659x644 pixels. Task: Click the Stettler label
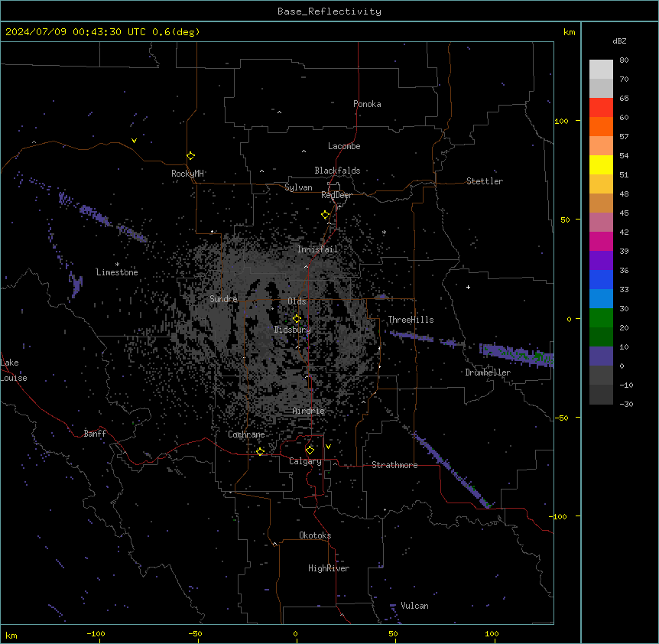(x=484, y=181)
